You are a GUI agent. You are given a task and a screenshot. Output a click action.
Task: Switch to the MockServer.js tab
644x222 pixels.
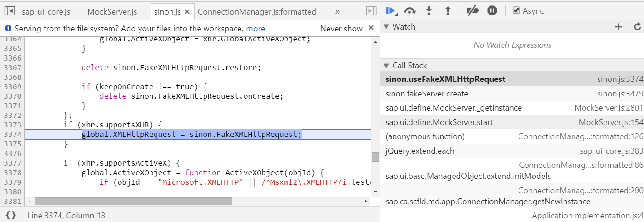pos(112,11)
